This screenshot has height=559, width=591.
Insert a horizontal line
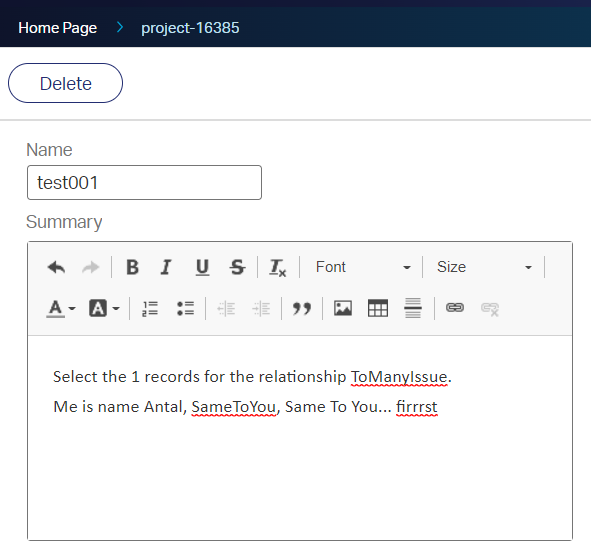(413, 309)
